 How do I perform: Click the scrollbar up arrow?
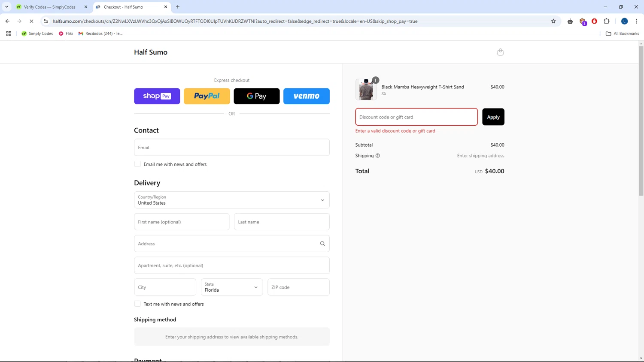click(x=641, y=43)
